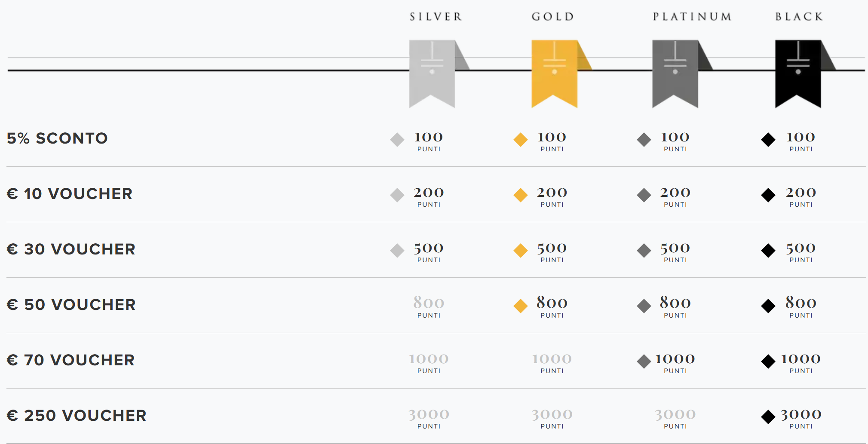Viewport: 868px width, 444px height.
Task: Click the black diamond in the €30 voucher row
Action: pos(768,251)
